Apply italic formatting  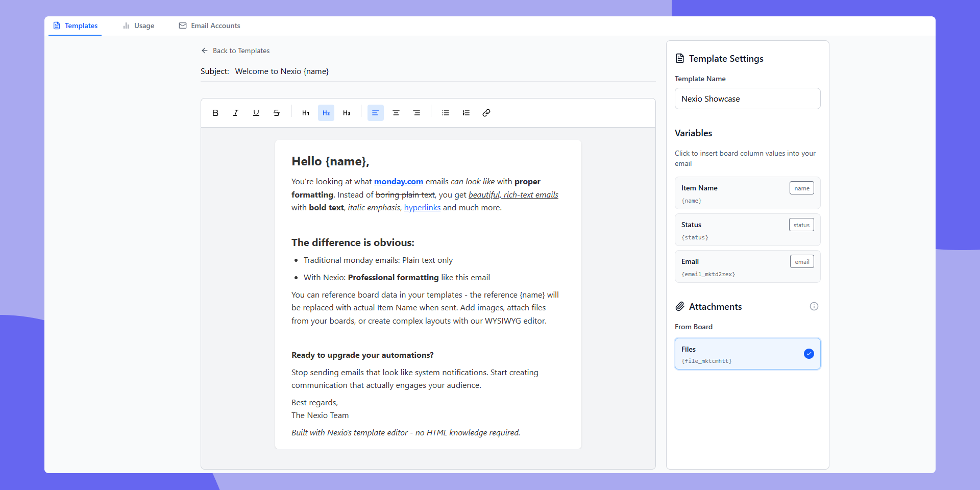click(x=236, y=113)
